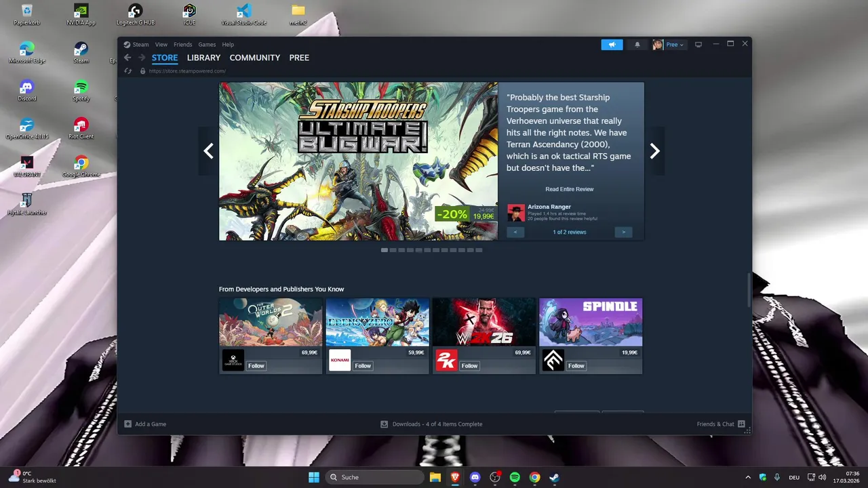Click the Spindle publisher logo icon
This screenshot has width=868, height=488.
click(553, 360)
